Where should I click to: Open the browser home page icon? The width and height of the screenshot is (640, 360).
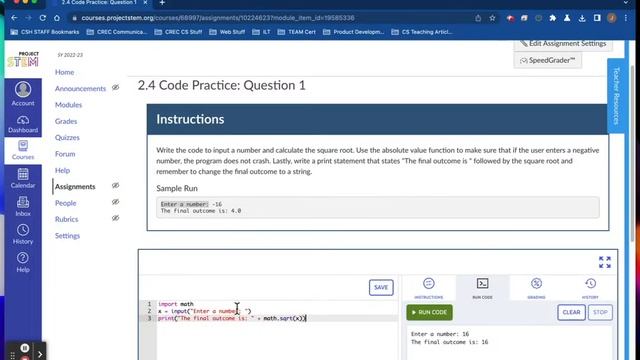57,18
